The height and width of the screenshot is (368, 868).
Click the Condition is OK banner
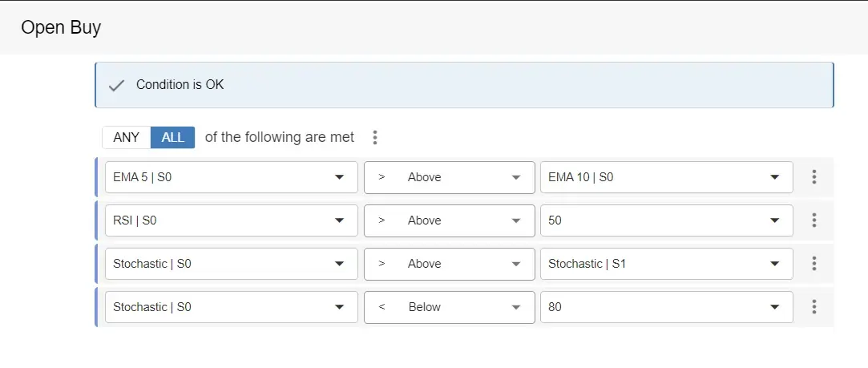(x=463, y=85)
